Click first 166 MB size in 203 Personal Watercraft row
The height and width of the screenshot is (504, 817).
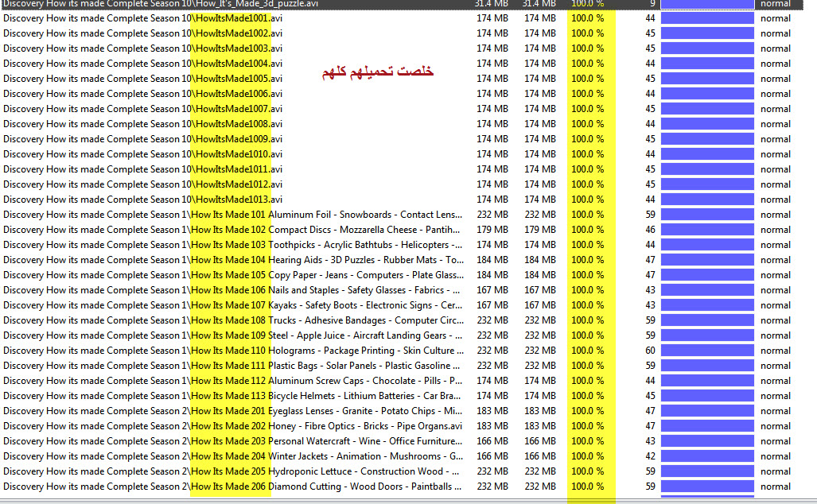pos(492,441)
